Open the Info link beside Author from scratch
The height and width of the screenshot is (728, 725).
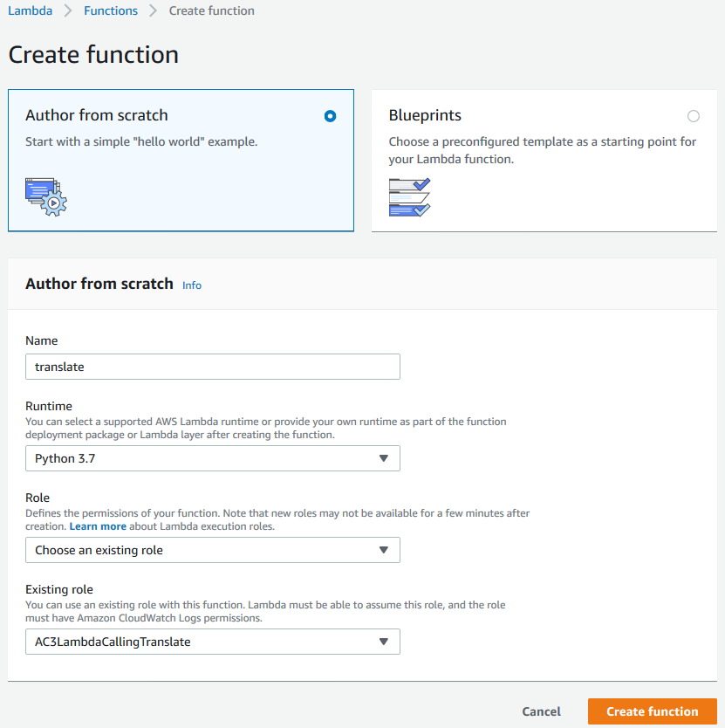(192, 285)
